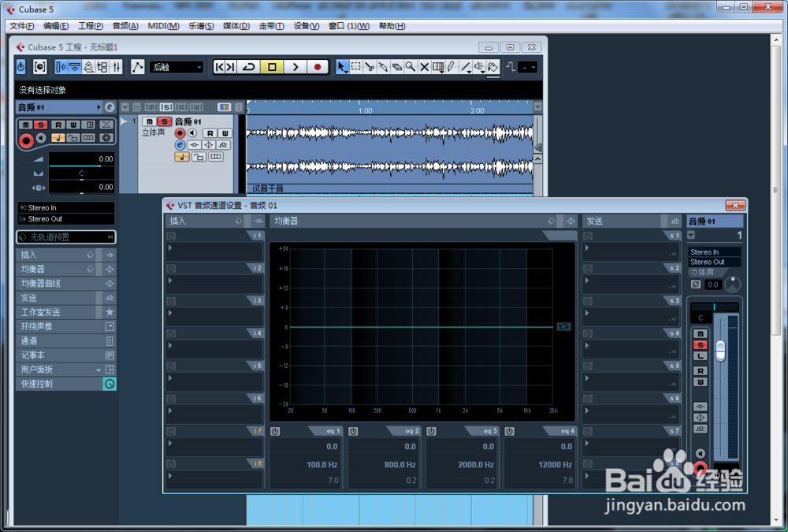Viewport: 788px width, 532px height.
Task: Toggle the Cycle loop button
Action: coord(249,67)
